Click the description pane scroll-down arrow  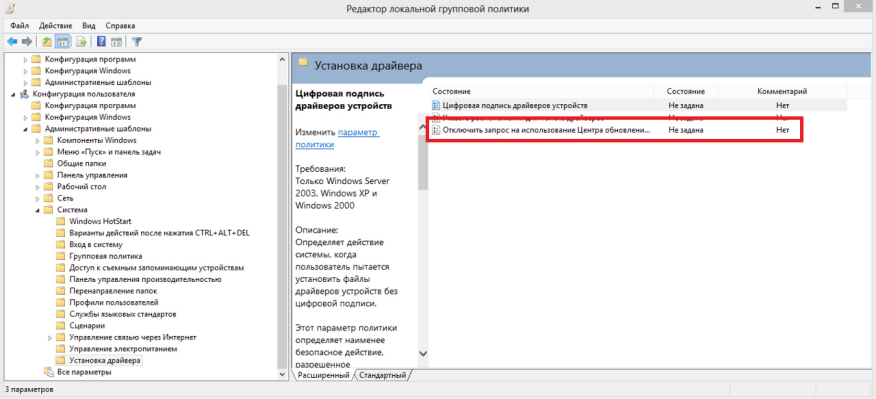pos(423,354)
